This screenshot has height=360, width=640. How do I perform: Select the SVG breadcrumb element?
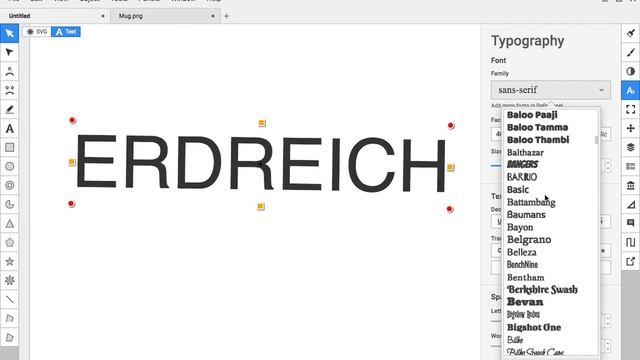click(37, 31)
